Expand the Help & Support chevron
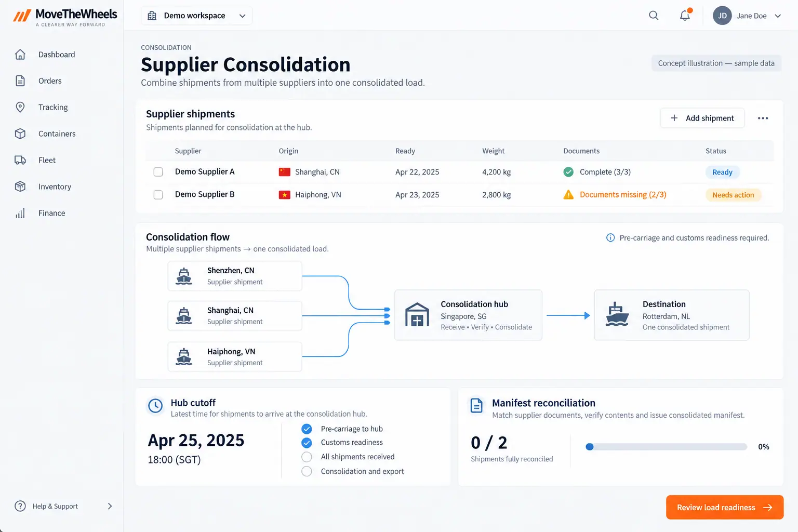The image size is (798, 532). tap(110, 506)
